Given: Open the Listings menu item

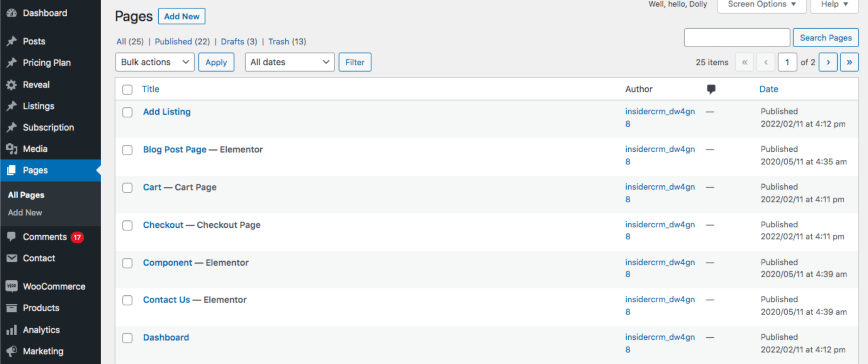Looking at the screenshot, I should click(x=50, y=106).
